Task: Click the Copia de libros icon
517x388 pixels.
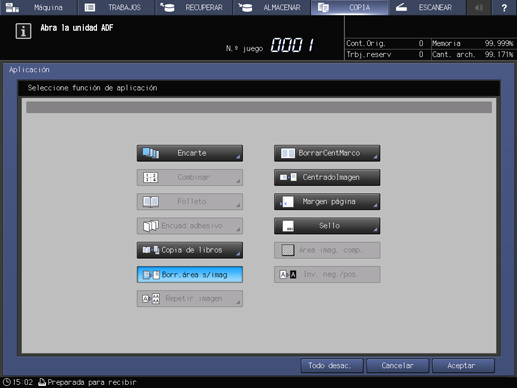Action: pos(151,250)
